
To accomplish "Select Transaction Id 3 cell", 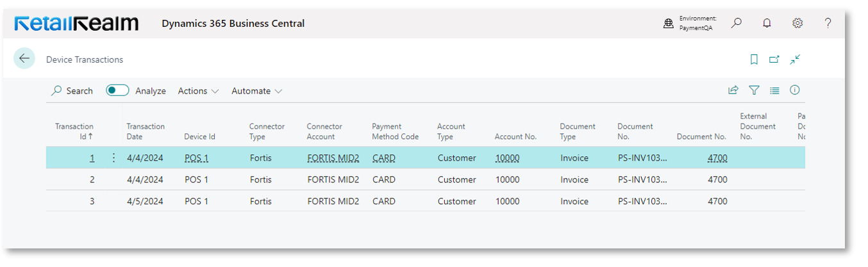I will click(x=92, y=201).
